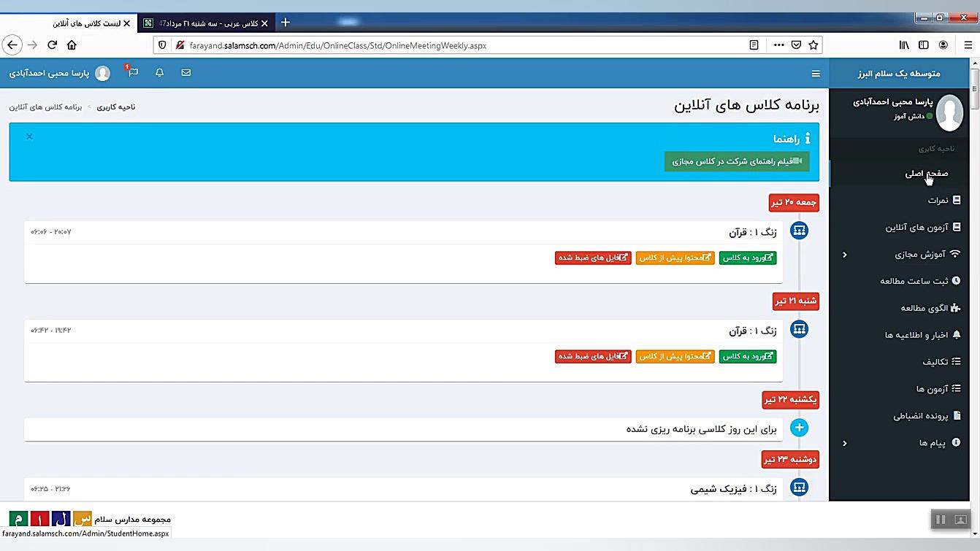Dismiss the blue guide banner with X
Screen dimensions: 980x551
29,136
